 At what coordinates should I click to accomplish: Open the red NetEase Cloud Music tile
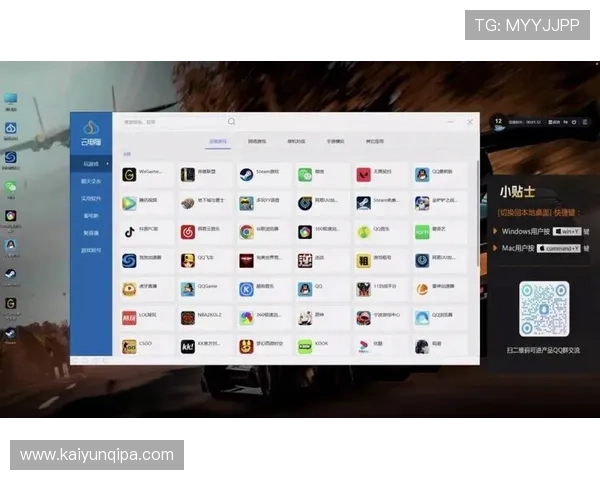pyautogui.click(x=205, y=232)
